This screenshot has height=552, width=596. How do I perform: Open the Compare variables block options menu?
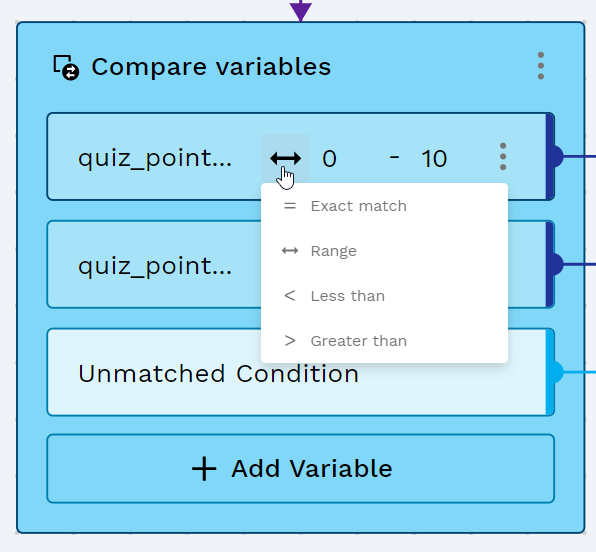541,66
